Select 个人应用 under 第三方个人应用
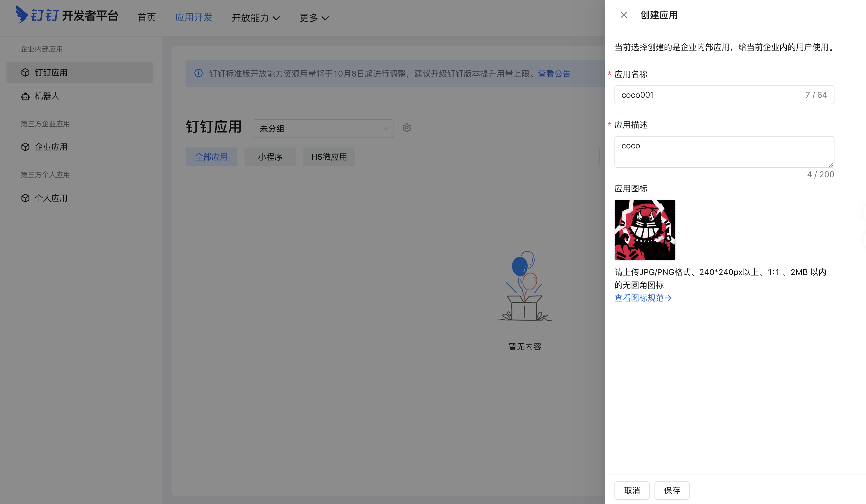The image size is (866, 504). [x=51, y=198]
